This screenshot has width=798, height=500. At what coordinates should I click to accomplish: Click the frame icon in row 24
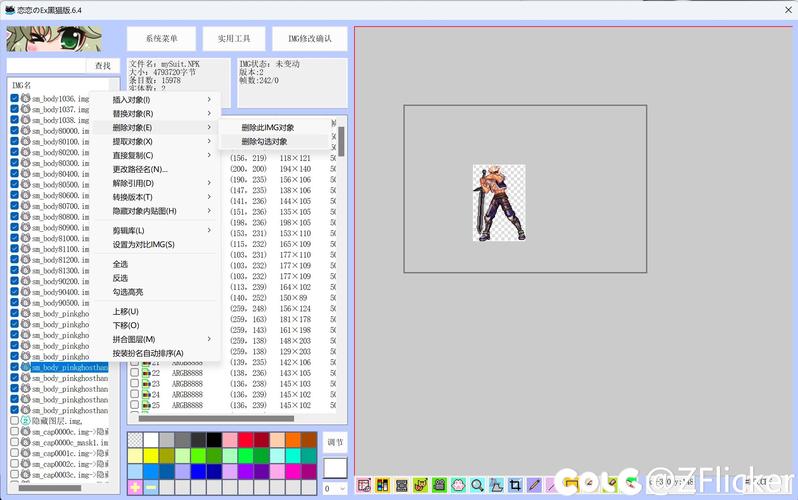tap(146, 394)
